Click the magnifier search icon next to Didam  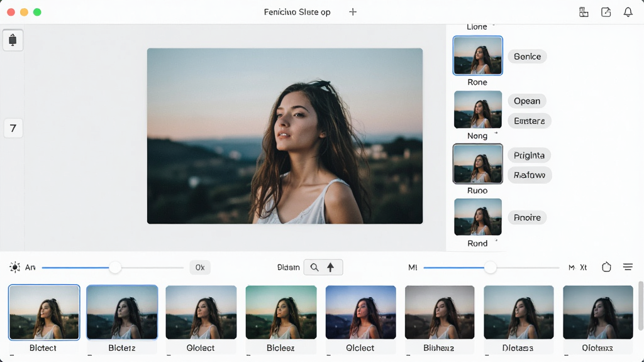(314, 267)
